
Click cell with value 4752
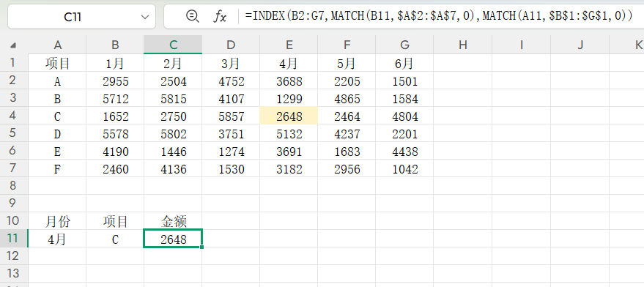click(231, 81)
